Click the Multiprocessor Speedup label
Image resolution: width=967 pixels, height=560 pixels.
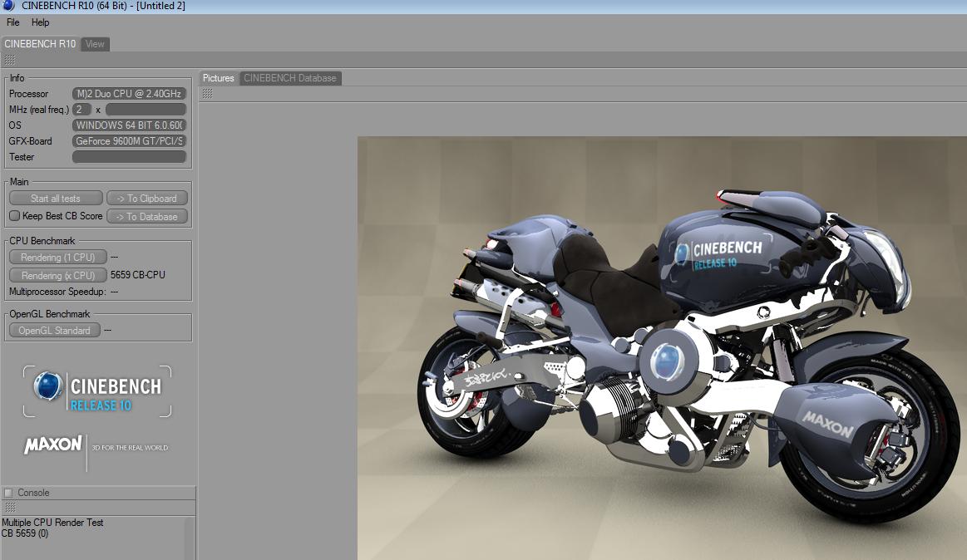tap(57, 292)
